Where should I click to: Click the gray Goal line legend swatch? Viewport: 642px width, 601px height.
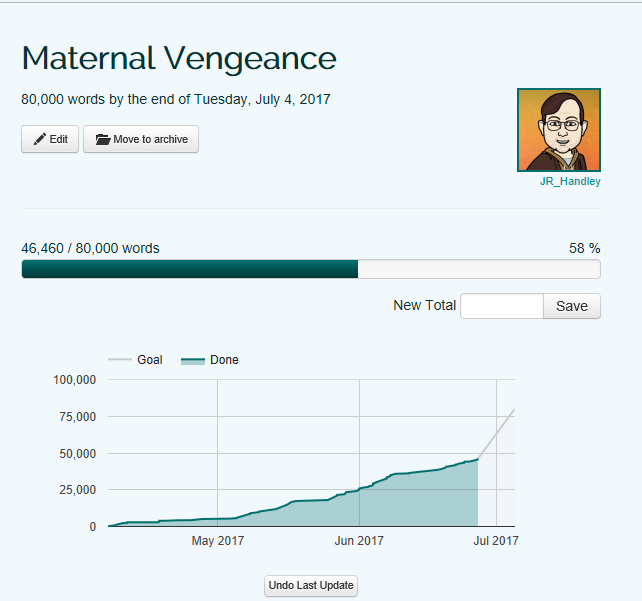(x=120, y=360)
